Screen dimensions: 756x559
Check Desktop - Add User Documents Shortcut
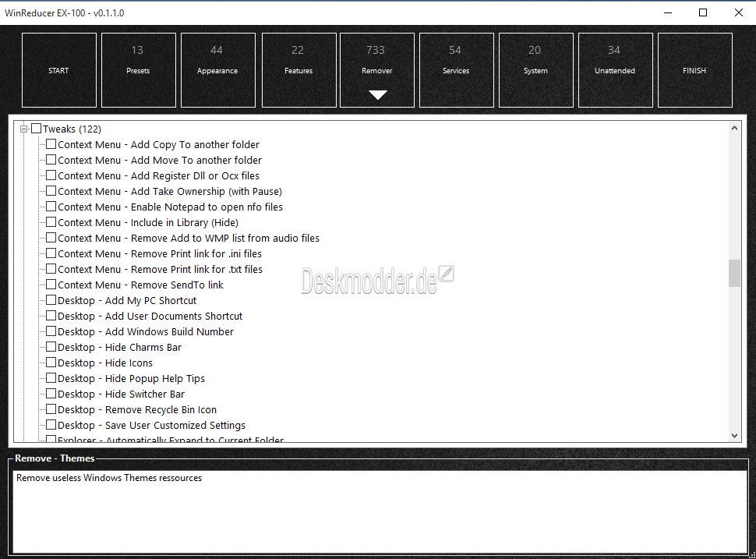(51, 316)
